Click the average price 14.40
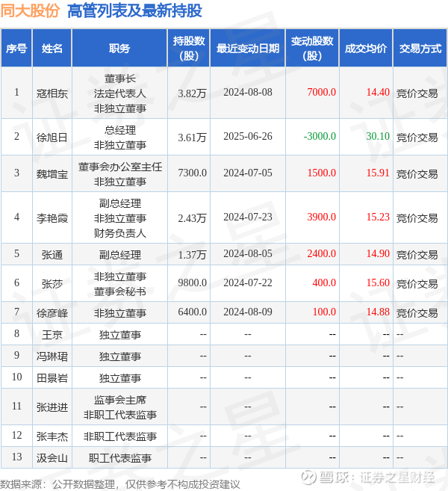 (x=378, y=93)
